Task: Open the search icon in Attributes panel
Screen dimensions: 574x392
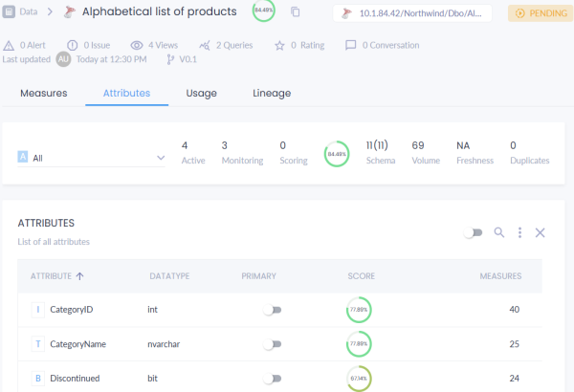Action: 498,232
